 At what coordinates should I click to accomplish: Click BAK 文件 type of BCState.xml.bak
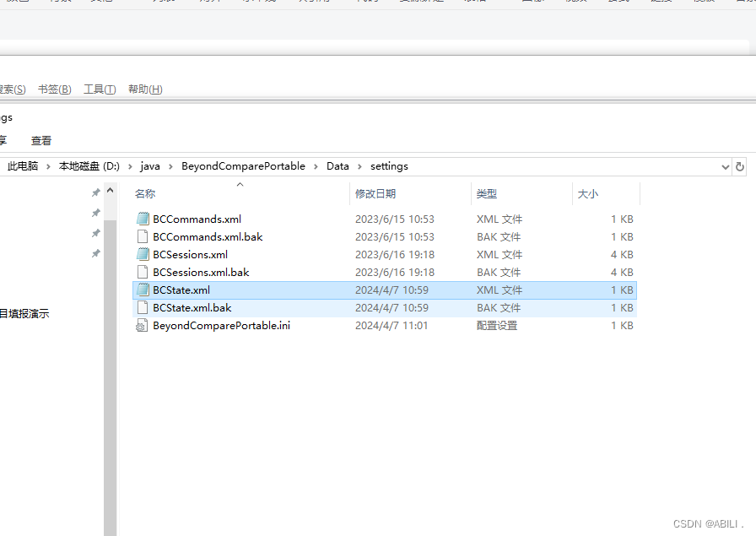499,308
